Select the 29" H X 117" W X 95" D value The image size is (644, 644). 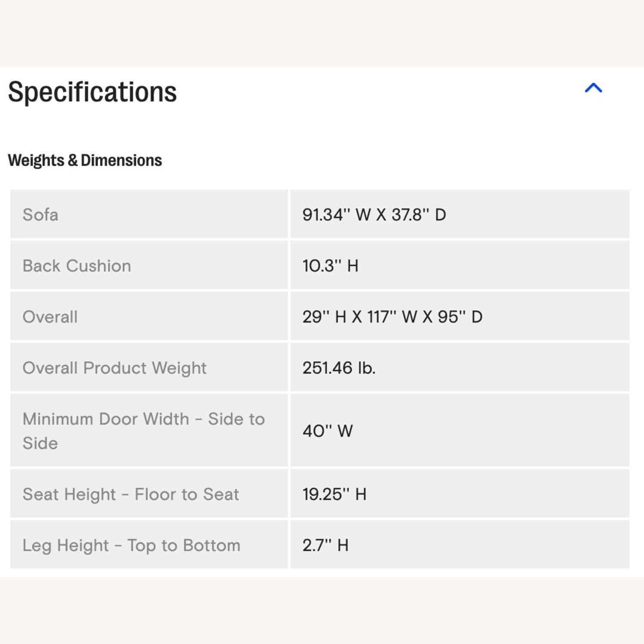point(392,317)
